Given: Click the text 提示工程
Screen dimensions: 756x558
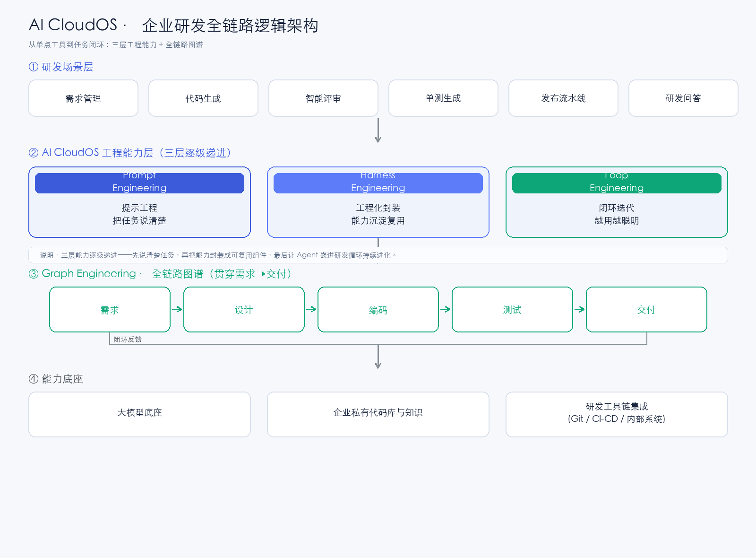Looking at the screenshot, I should [x=139, y=208].
